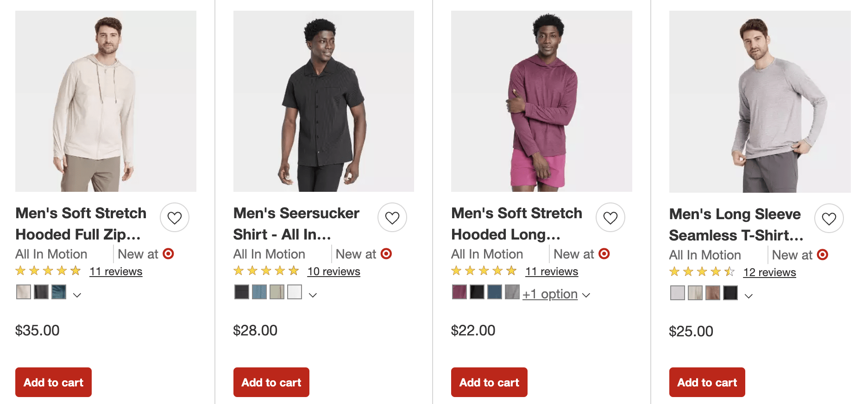Add the $35.00 Full Zip hoodie to cart
This screenshot has height=404, width=868.
(53, 382)
